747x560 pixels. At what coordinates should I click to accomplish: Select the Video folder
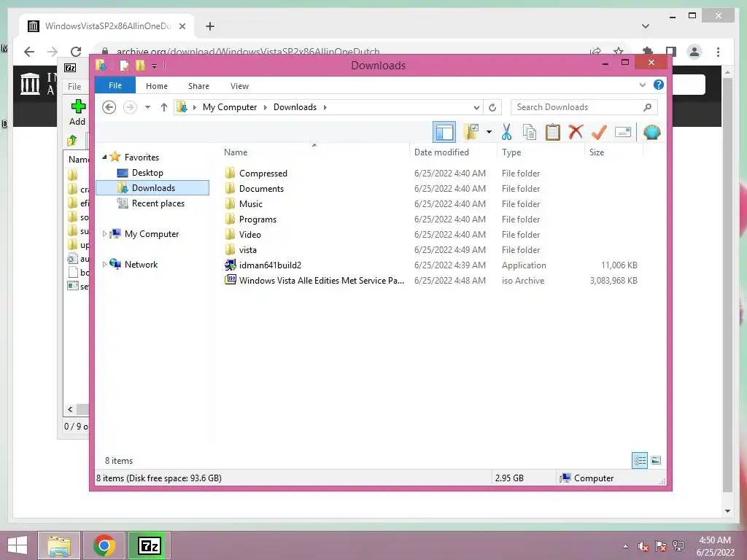pos(249,235)
